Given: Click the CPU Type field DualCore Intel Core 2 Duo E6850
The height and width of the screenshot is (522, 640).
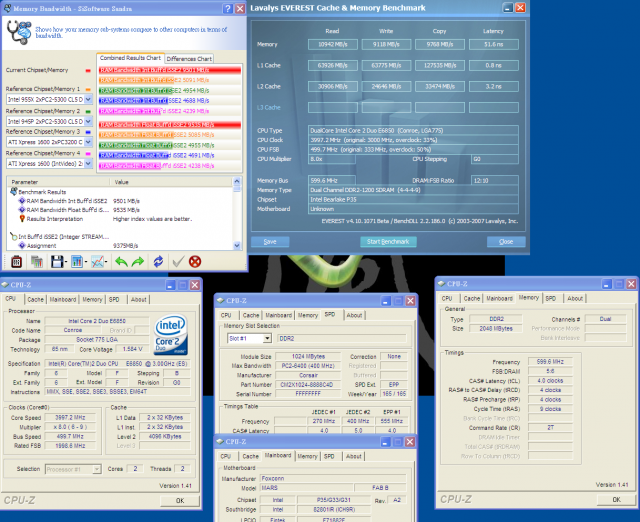Looking at the screenshot, I should [413, 131].
